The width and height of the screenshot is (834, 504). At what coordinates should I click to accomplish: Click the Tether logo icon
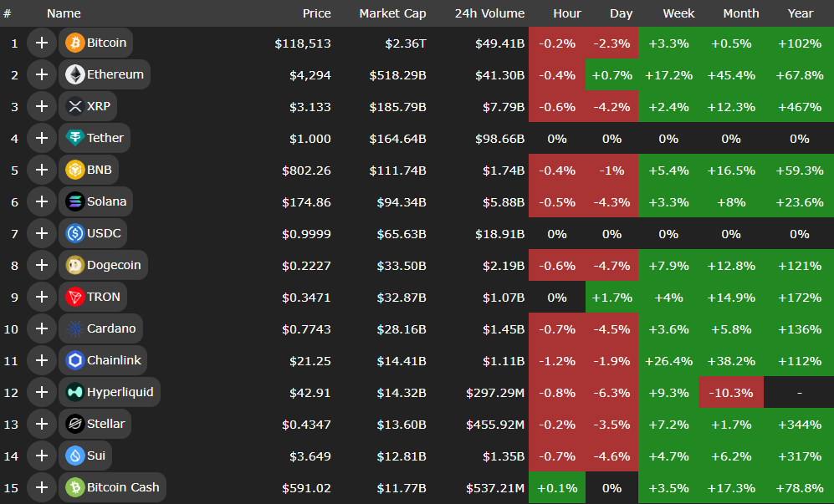(x=74, y=138)
